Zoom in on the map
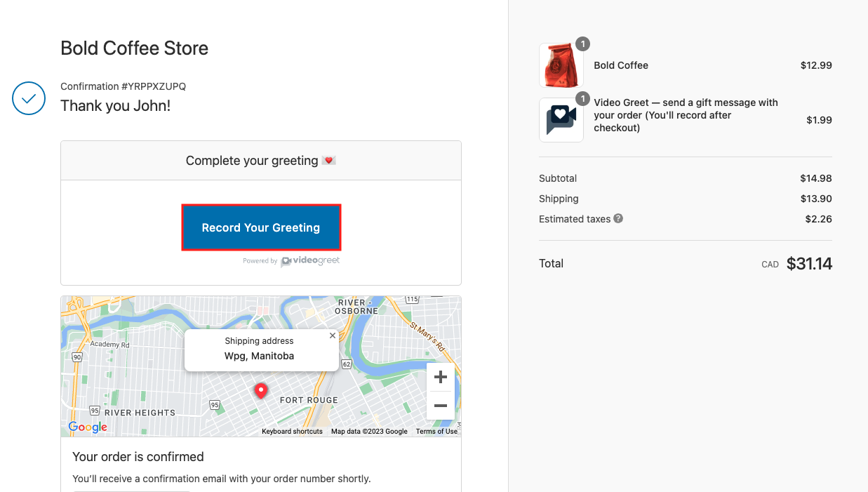The width and height of the screenshot is (868, 492). 441,377
